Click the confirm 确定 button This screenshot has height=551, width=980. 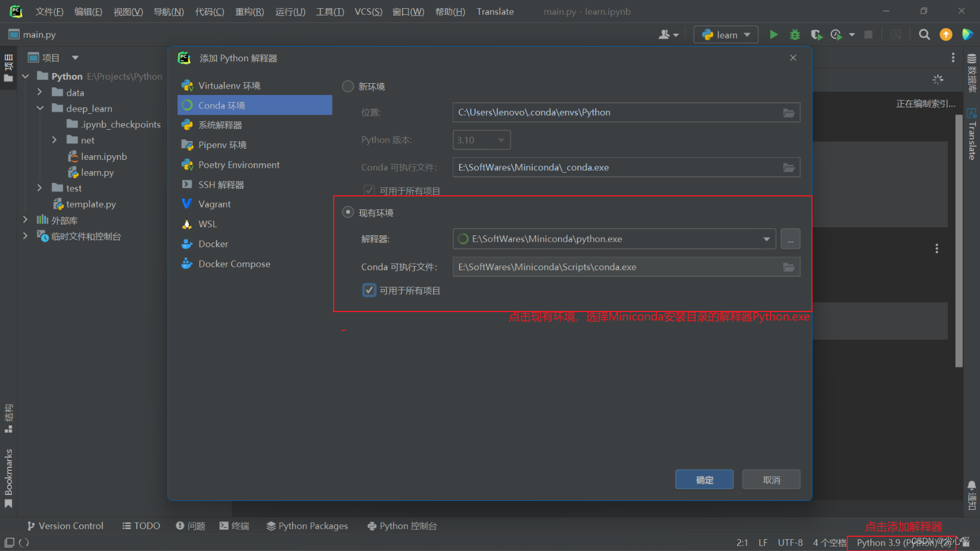pos(705,480)
